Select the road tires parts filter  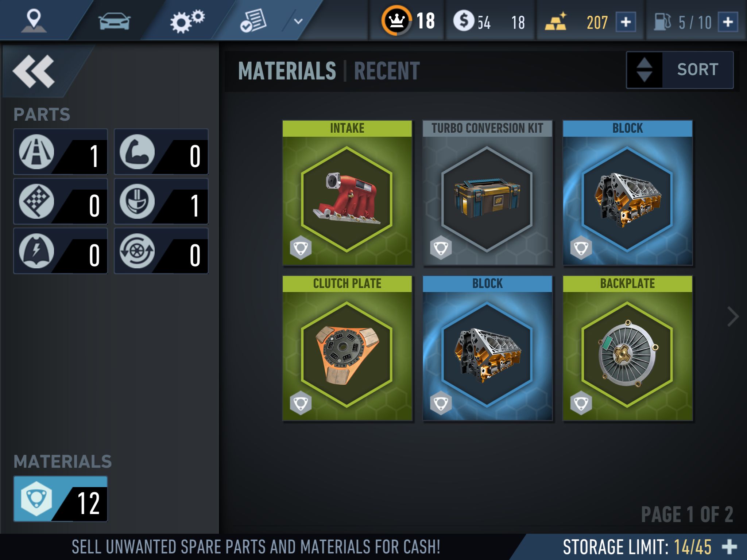pyautogui.click(x=61, y=152)
